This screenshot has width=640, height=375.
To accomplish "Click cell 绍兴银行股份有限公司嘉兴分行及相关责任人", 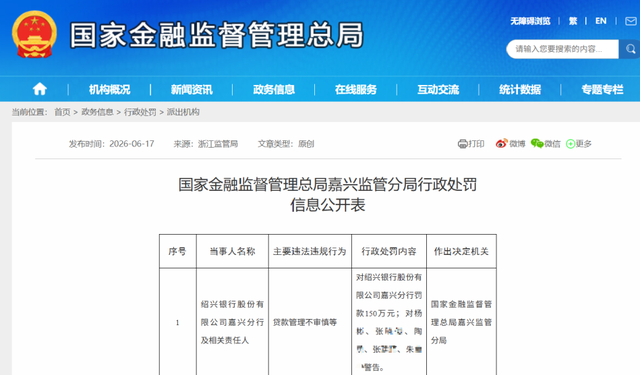I will [x=232, y=322].
